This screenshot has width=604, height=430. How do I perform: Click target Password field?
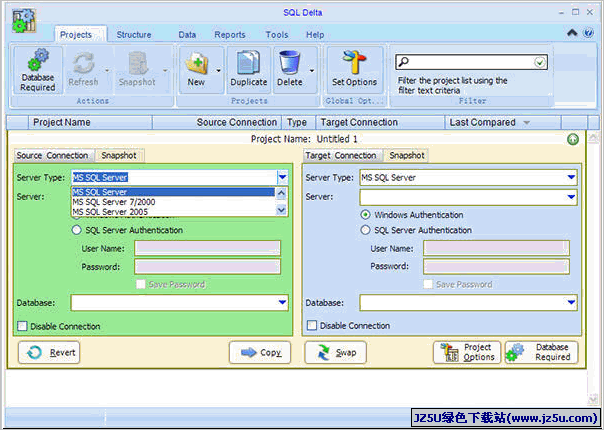tap(496, 266)
